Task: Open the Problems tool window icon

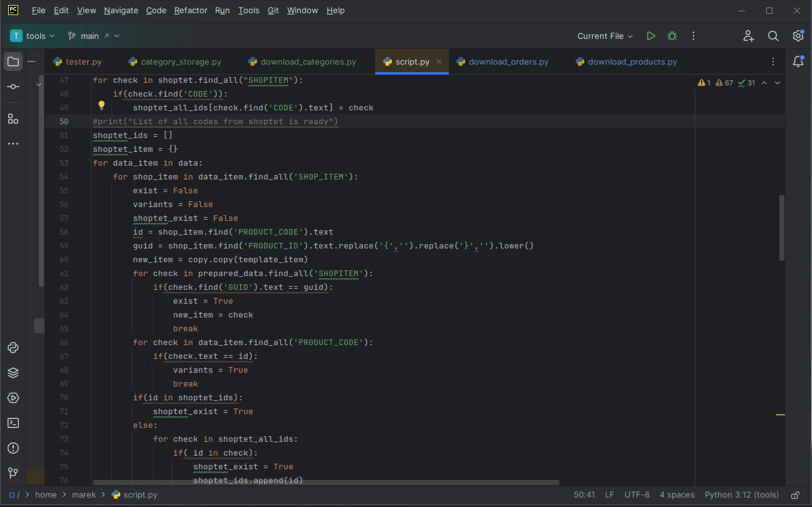Action: click(x=13, y=448)
